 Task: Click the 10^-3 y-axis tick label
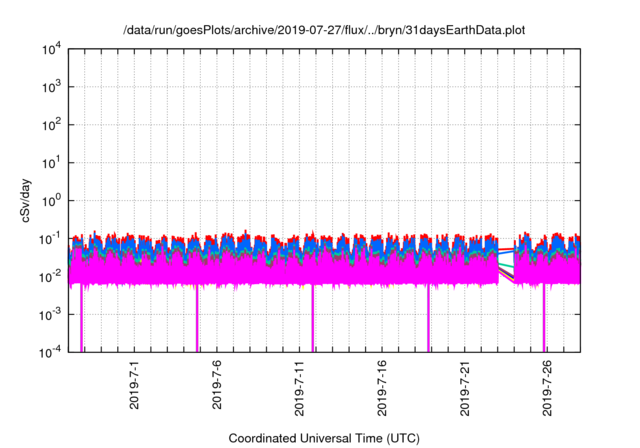(x=51, y=315)
